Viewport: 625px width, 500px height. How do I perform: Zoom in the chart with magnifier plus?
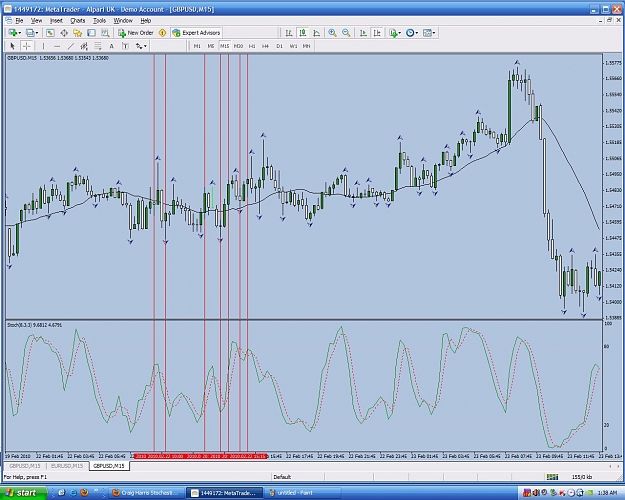coord(332,33)
